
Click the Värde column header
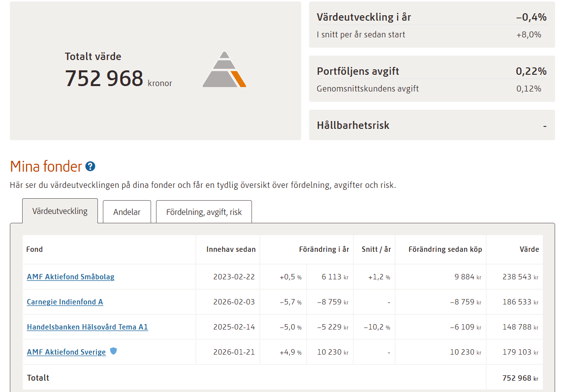click(x=529, y=249)
